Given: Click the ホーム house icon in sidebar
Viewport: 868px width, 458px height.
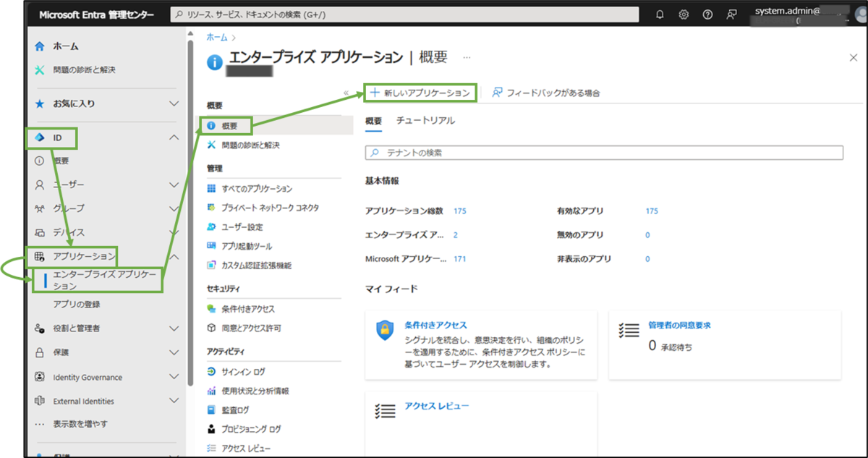Looking at the screenshot, I should point(40,46).
